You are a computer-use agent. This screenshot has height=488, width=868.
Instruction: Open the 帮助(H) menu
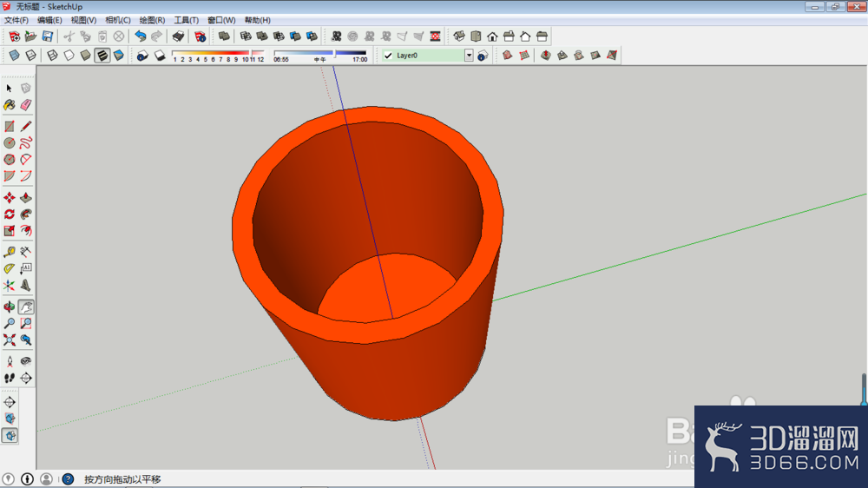click(258, 20)
